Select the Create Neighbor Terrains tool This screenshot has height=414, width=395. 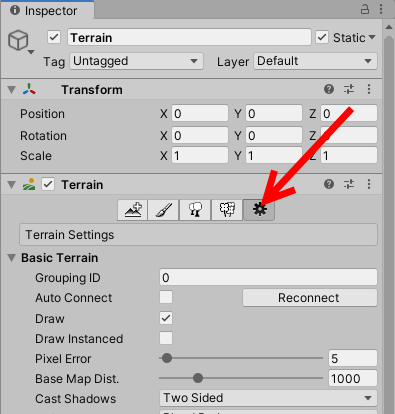(133, 210)
